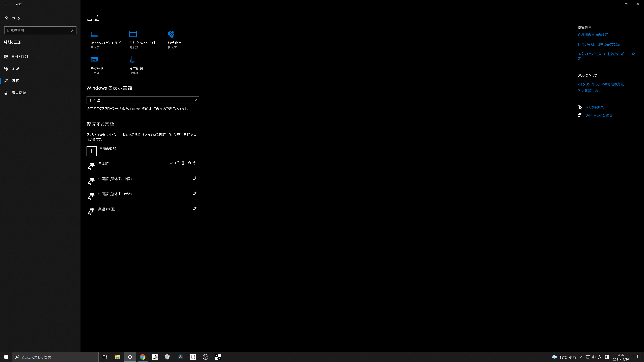644x362 pixels.
Task: Click the plus icon for 言語の追加
Action: tap(92, 151)
